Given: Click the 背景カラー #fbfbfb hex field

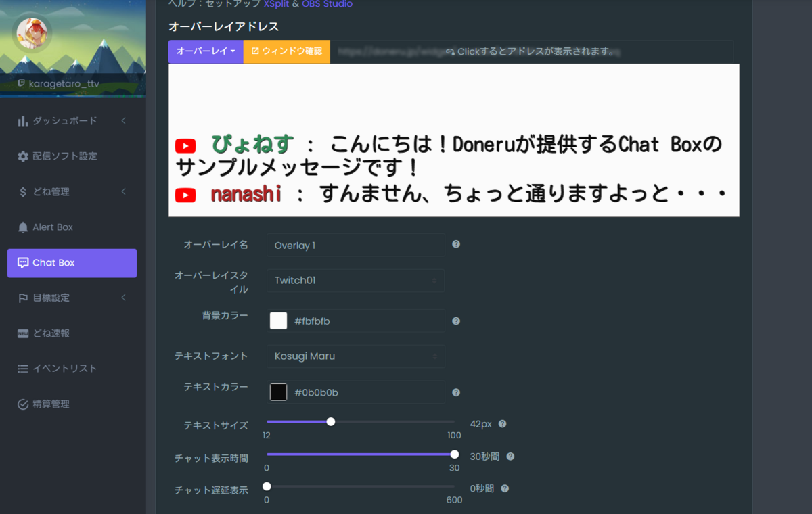Looking at the screenshot, I should click(x=368, y=321).
